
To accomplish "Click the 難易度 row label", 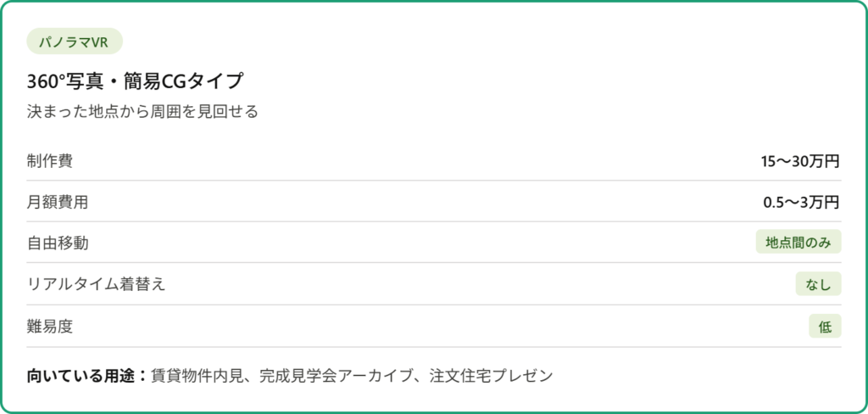I will click(49, 326).
